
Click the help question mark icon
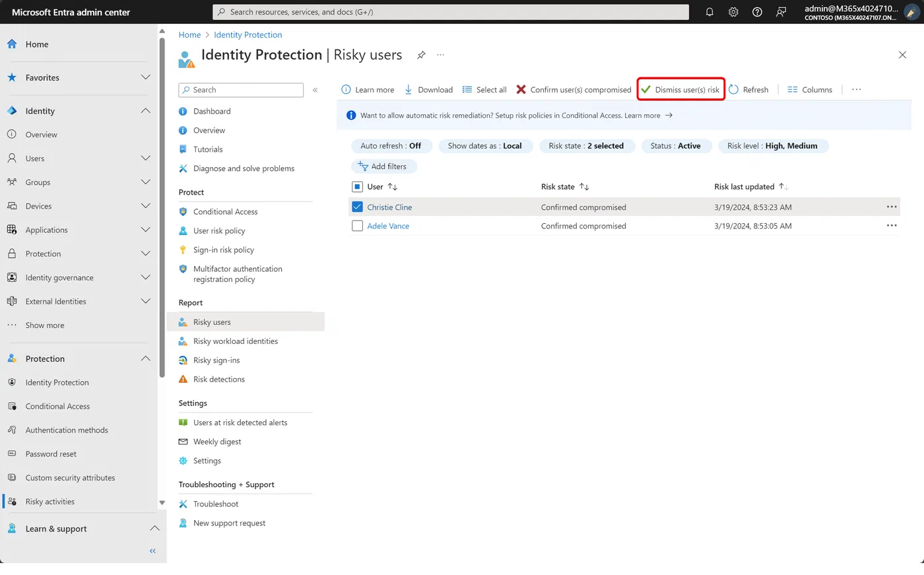click(757, 12)
